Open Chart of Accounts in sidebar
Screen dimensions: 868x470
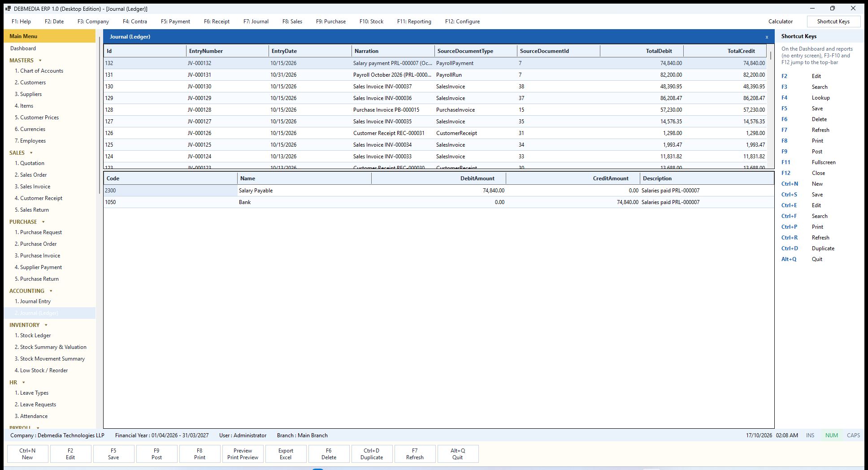(x=39, y=71)
